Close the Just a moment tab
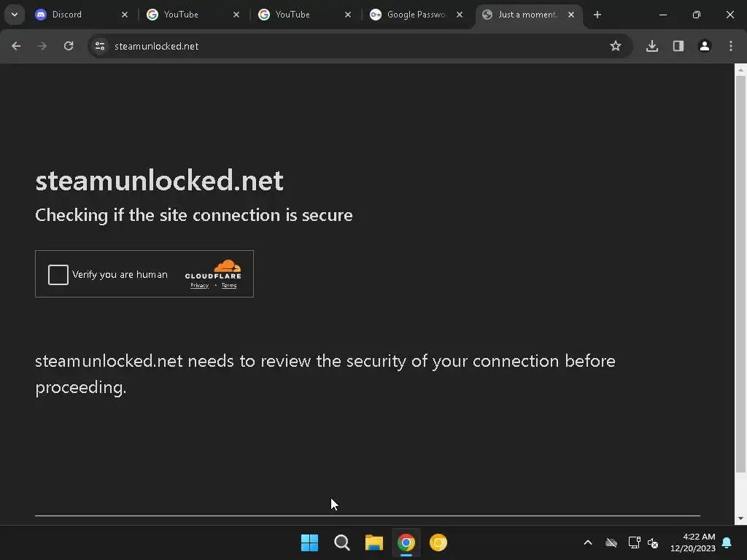The width and height of the screenshot is (747, 560). click(571, 15)
